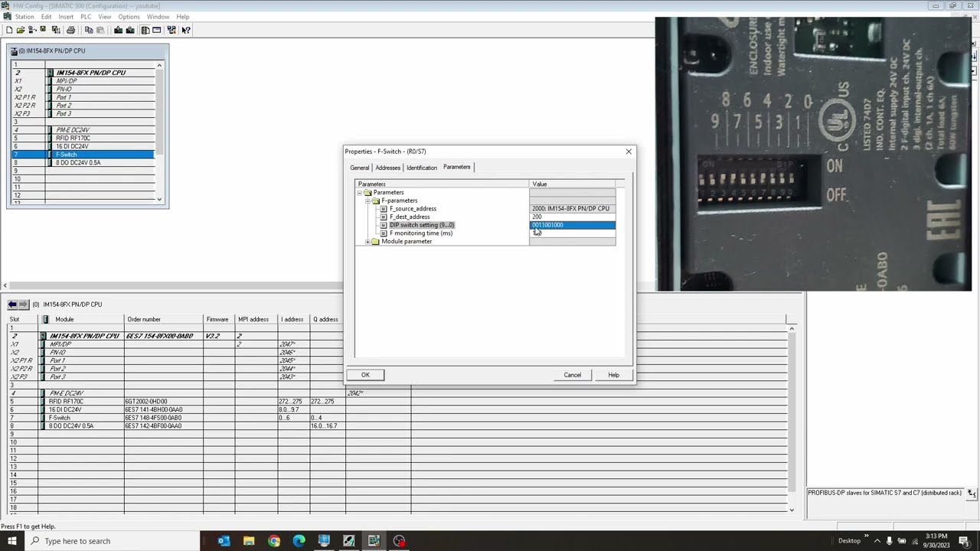Click the F_dest_address parameter icon
Screen dimensions: 980x551
coord(384,217)
